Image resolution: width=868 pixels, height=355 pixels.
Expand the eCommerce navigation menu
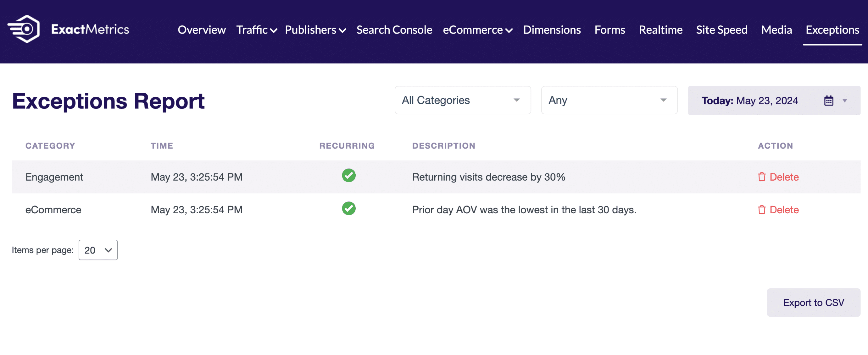[x=477, y=30]
